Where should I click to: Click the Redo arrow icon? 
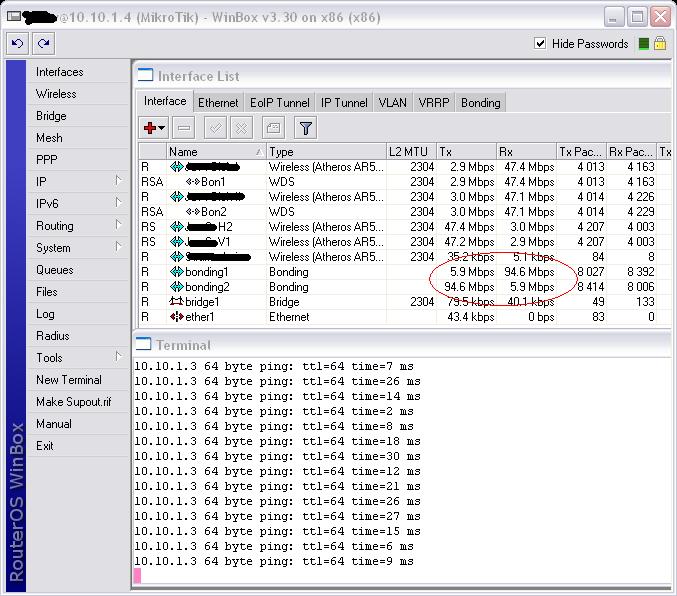coord(44,44)
